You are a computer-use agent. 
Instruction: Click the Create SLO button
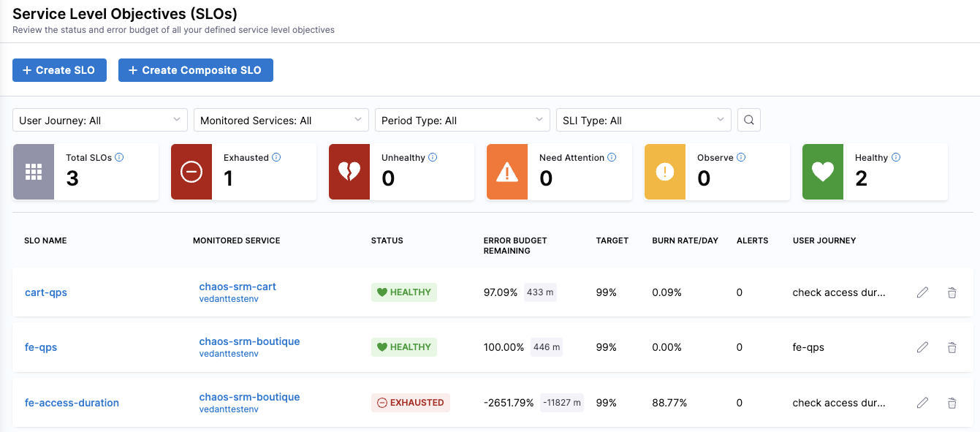(59, 69)
